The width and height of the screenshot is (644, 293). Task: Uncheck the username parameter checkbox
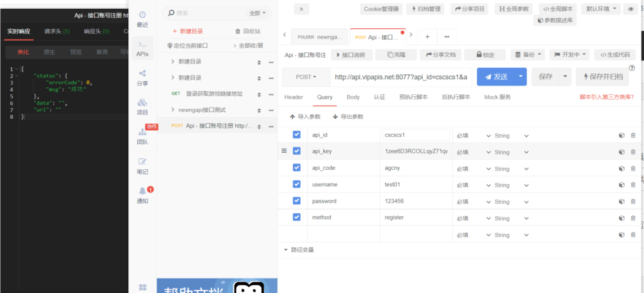[297, 184]
